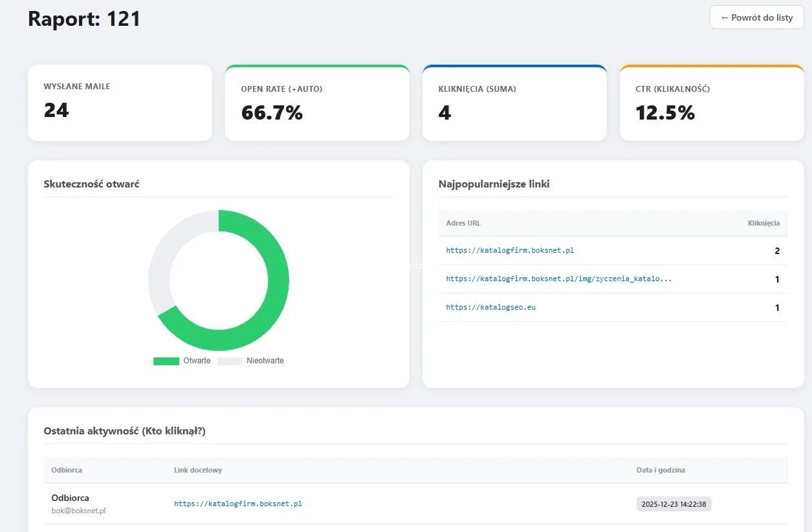This screenshot has width=812, height=532.
Task: Select the CTR (Klikalność) card
Action: tap(712, 103)
